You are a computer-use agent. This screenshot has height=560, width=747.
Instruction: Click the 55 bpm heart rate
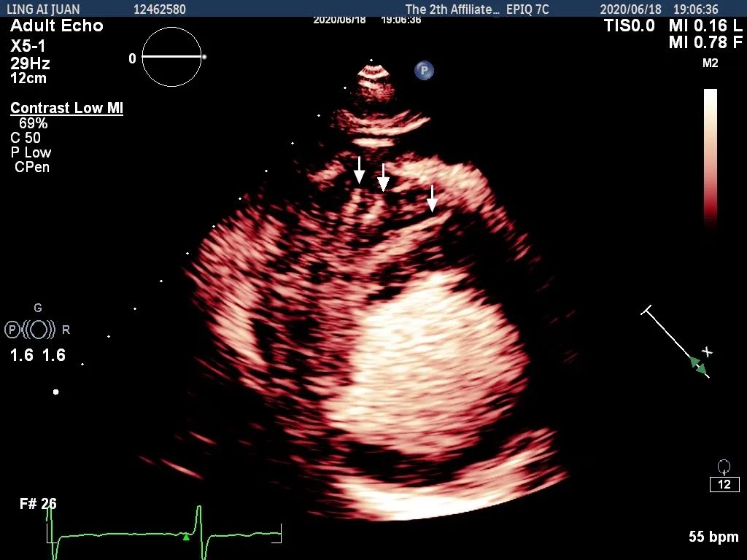pos(713,537)
